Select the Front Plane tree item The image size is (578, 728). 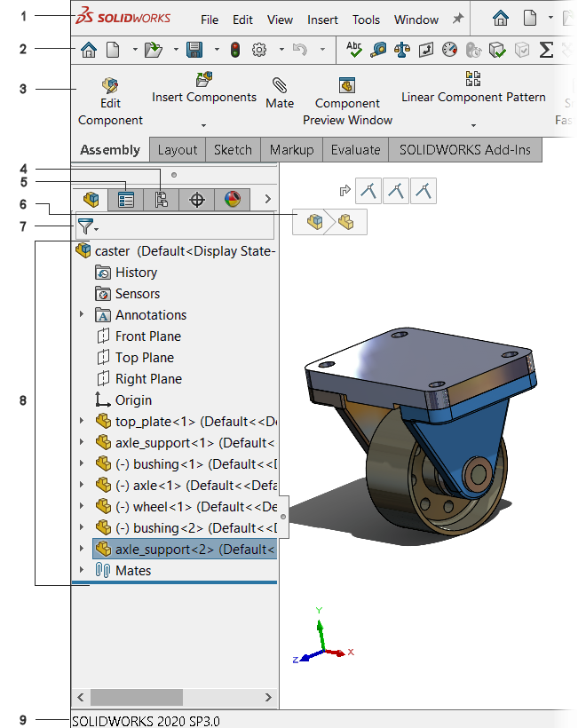point(147,336)
